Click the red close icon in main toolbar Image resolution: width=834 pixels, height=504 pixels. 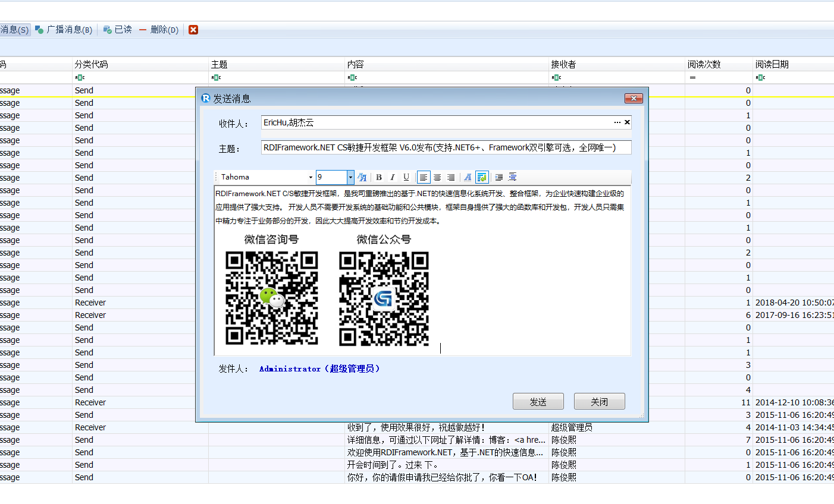(x=193, y=30)
